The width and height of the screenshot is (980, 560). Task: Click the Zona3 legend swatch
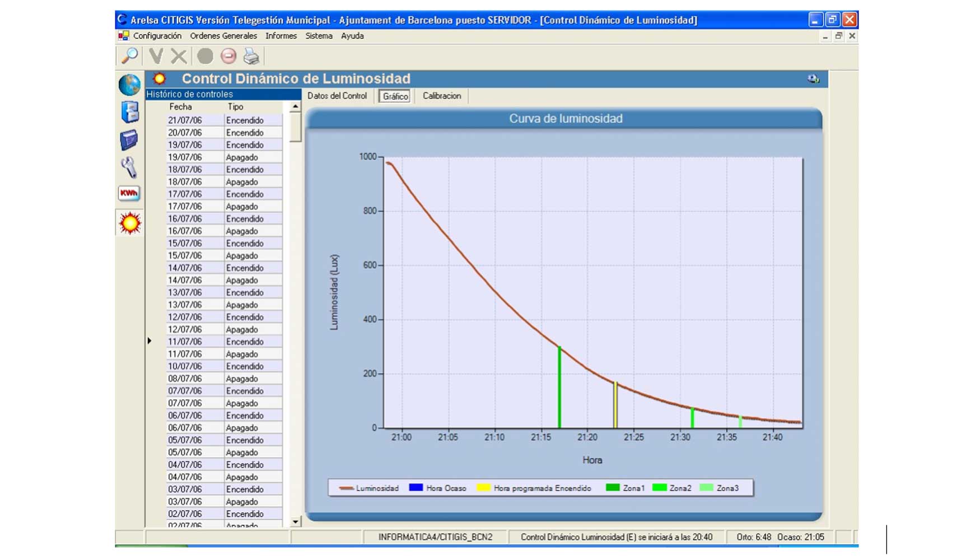coord(707,488)
